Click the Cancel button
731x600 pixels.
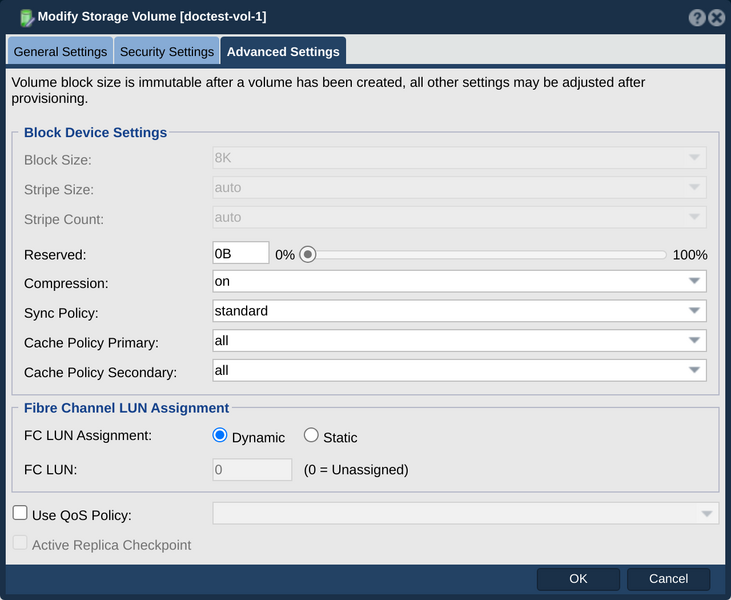point(668,579)
